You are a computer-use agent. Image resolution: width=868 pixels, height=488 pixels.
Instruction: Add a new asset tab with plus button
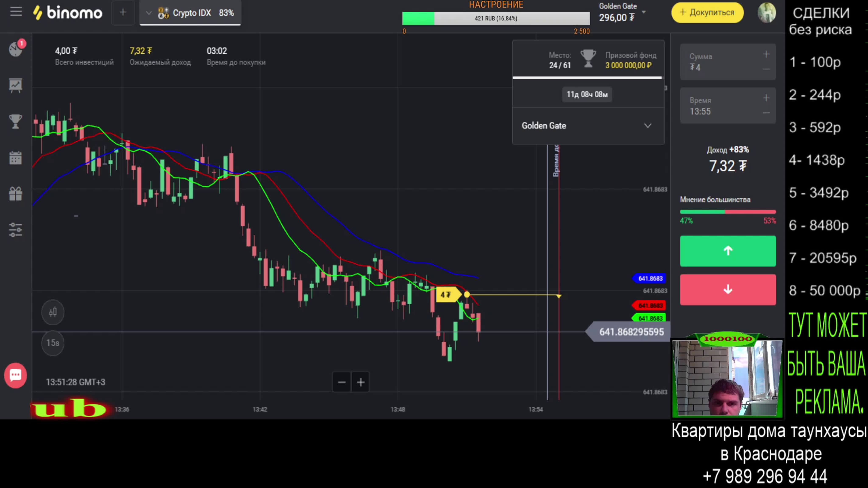pyautogui.click(x=123, y=12)
